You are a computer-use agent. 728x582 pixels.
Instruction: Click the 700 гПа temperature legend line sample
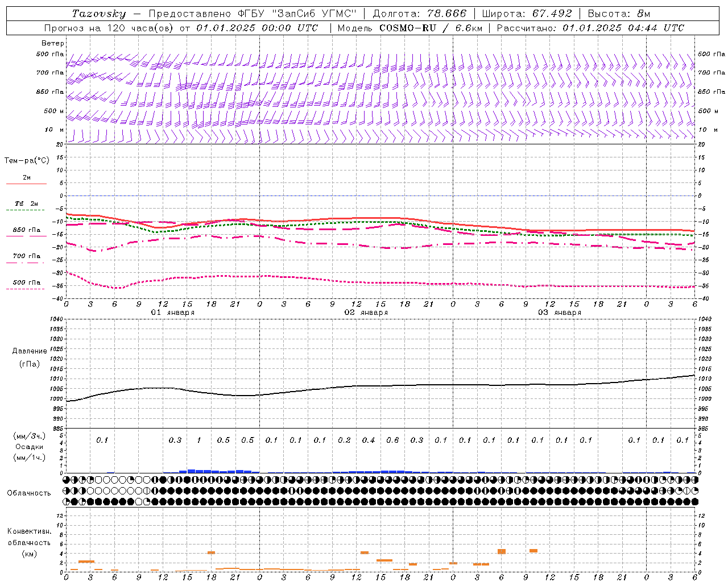[x=26, y=263]
